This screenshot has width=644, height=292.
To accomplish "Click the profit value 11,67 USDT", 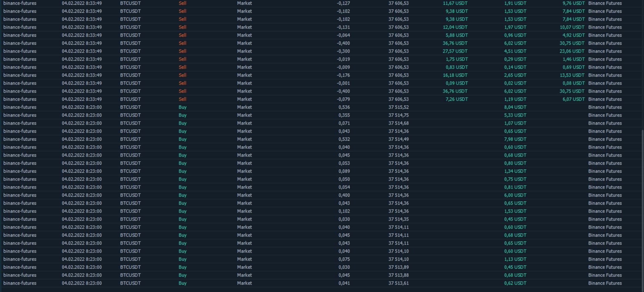I will pos(455,3).
